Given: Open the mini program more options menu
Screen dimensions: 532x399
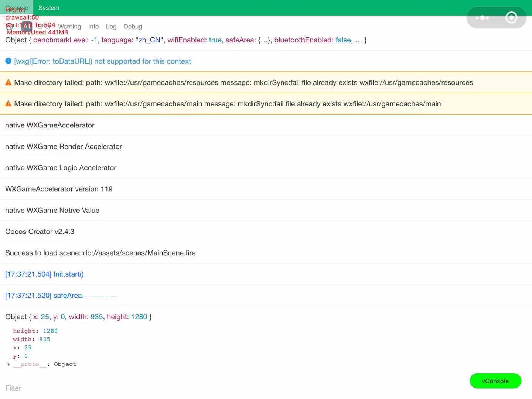Looking at the screenshot, I should point(482,17).
